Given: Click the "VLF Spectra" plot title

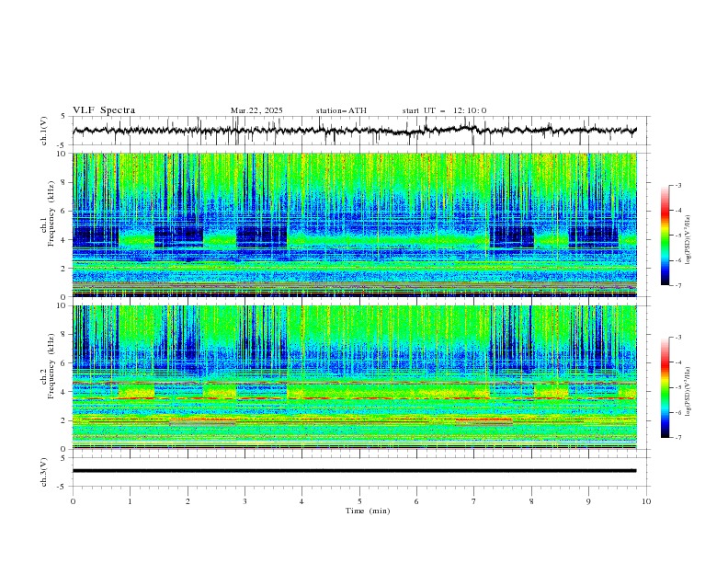Looking at the screenshot, I should pyautogui.click(x=104, y=110).
